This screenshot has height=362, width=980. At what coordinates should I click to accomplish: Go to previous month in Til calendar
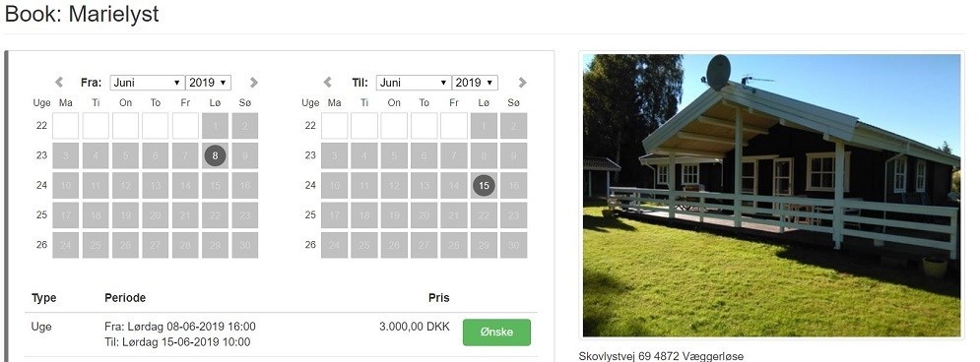328,83
